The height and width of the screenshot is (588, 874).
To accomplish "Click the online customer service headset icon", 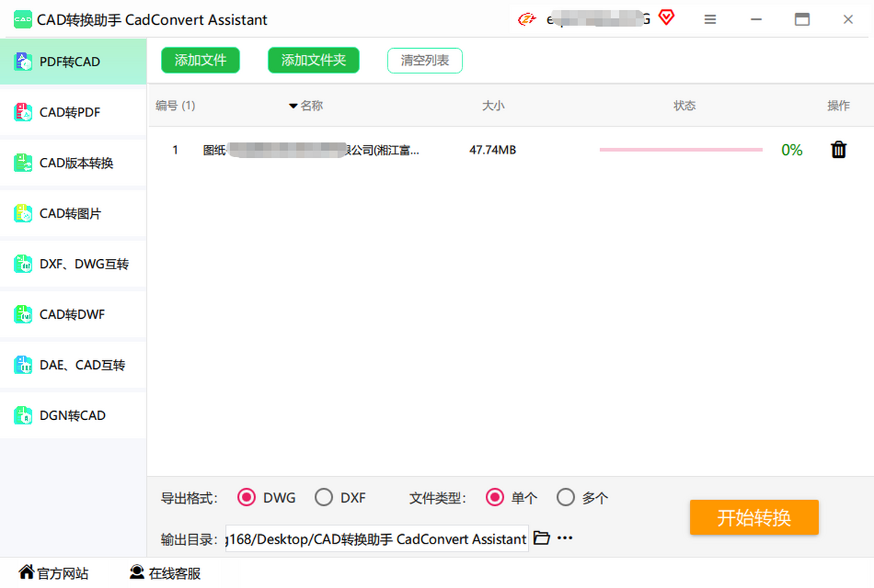I will click(136, 572).
